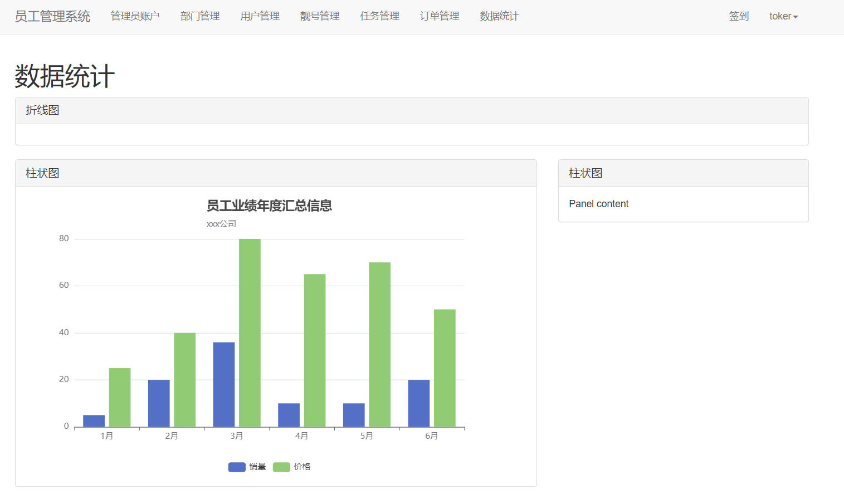Click the Panel content text
Image resolution: width=844 pixels, height=504 pixels.
coord(598,204)
